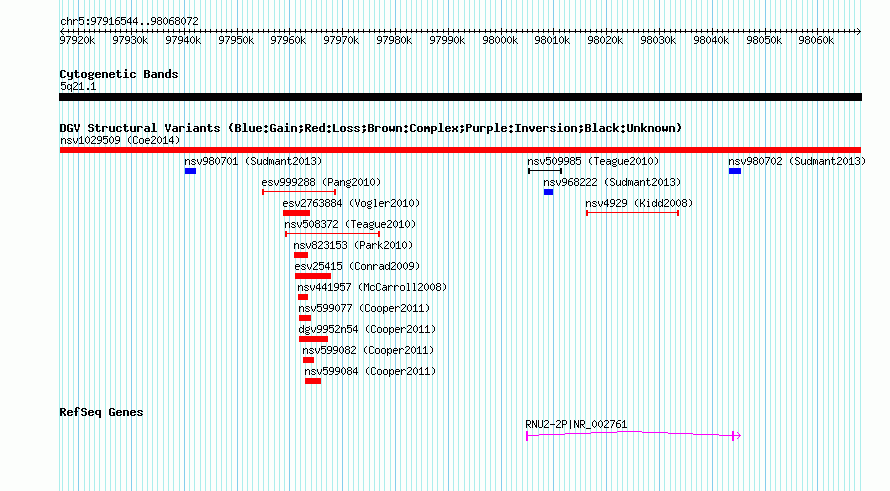Screen dimensions: 890x491
Task: Select the blue nsv968222 gain block
Action: [548, 192]
